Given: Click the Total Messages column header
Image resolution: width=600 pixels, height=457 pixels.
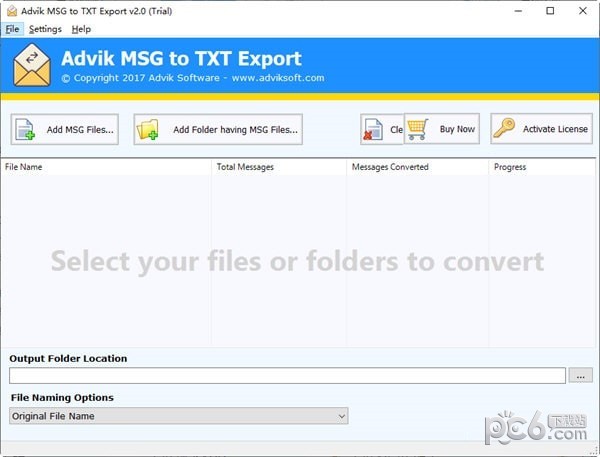Looking at the screenshot, I should click(x=279, y=167).
